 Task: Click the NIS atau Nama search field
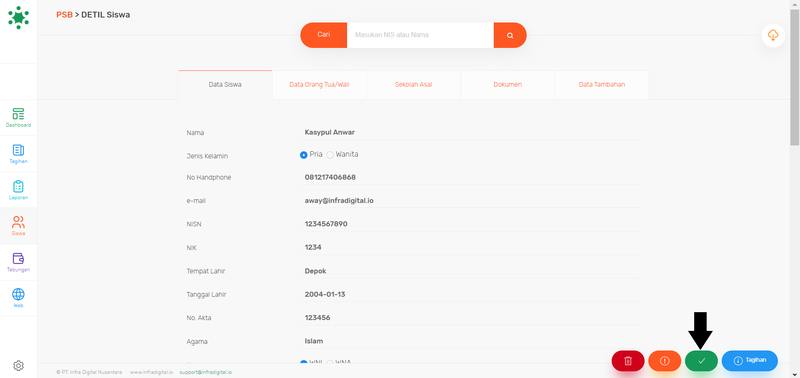(420, 35)
